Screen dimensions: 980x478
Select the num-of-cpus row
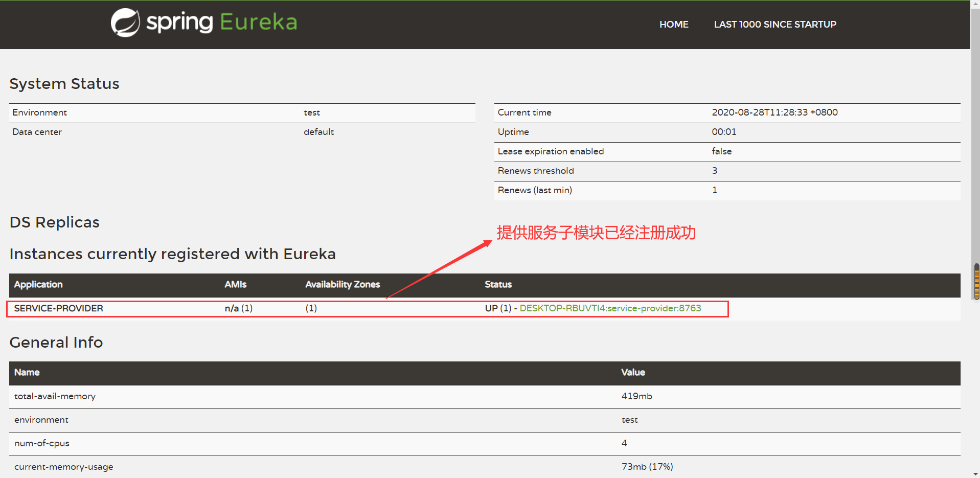pos(42,443)
